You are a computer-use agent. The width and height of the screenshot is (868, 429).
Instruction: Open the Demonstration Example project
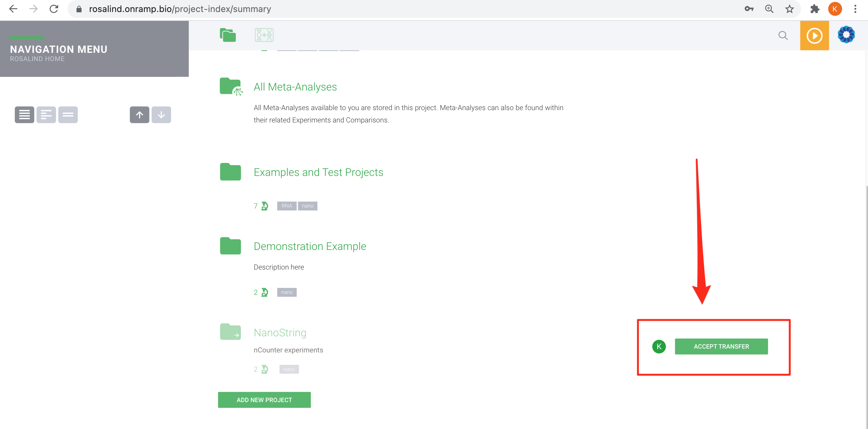click(310, 246)
